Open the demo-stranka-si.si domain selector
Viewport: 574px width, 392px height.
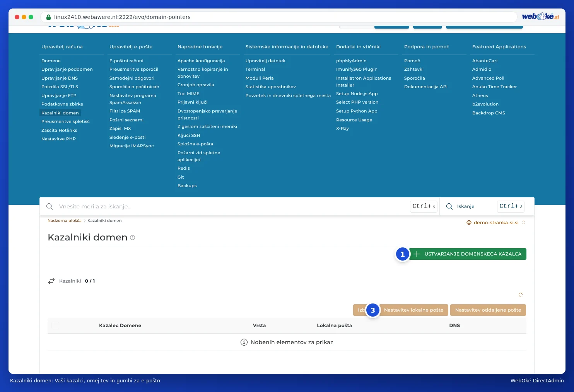pos(496,223)
